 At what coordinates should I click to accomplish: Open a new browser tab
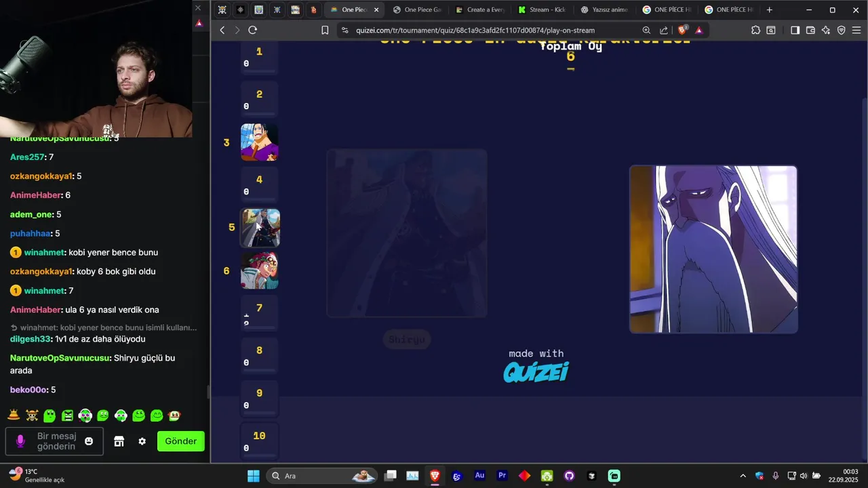(x=769, y=10)
